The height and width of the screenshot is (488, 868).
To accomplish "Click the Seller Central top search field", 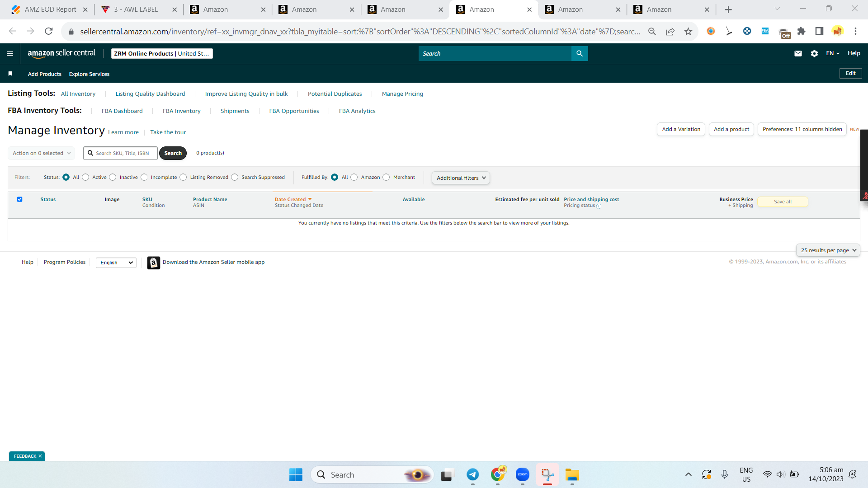I will click(x=495, y=53).
